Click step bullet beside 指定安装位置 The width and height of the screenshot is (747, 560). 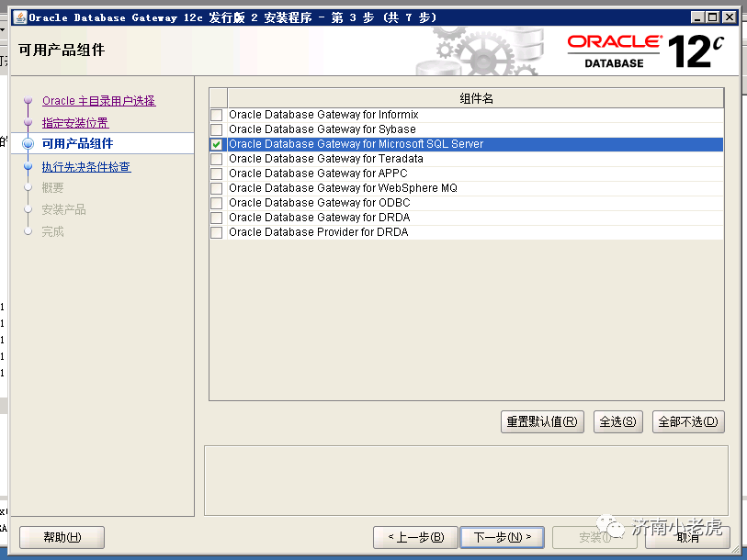point(28,122)
